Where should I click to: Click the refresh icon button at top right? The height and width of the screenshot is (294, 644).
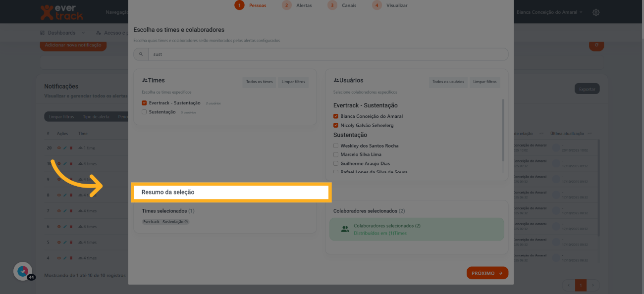pyautogui.click(x=596, y=45)
